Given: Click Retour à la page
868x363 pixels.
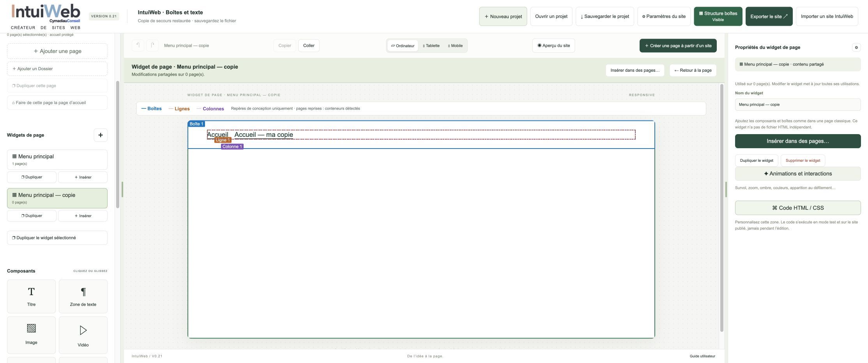Looking at the screenshot, I should [693, 70].
